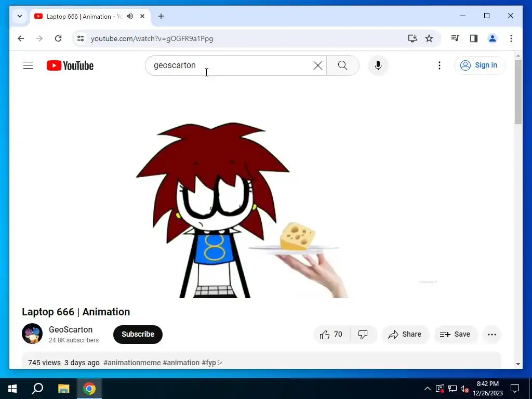Viewport: 532px width, 399px height.
Task: Open Windows notification center
Action: click(515, 389)
